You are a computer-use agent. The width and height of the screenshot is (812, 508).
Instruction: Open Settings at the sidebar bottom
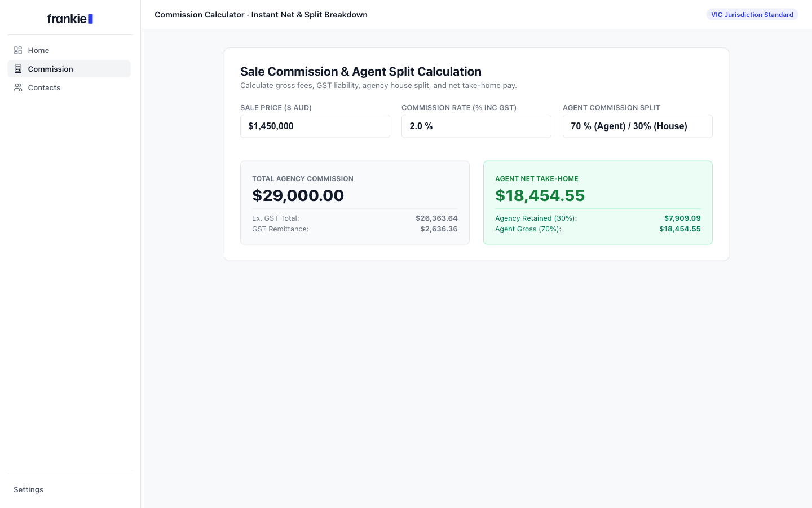point(28,489)
